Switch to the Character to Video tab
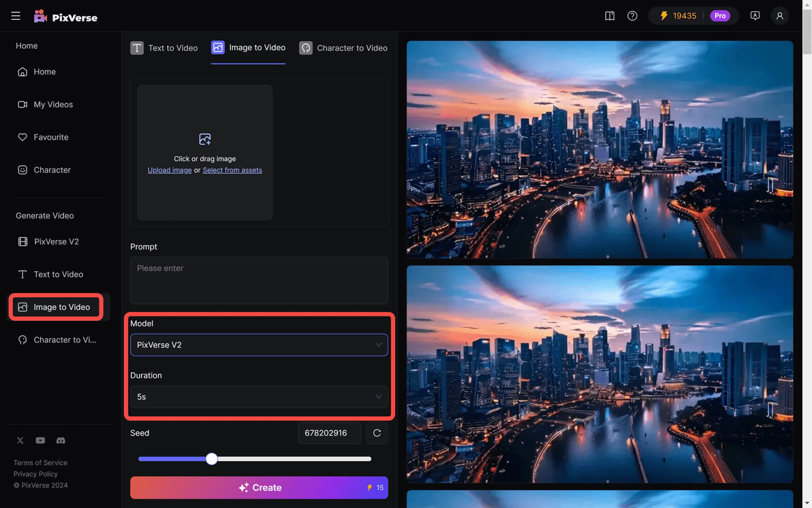The height and width of the screenshot is (508, 812). pos(343,48)
